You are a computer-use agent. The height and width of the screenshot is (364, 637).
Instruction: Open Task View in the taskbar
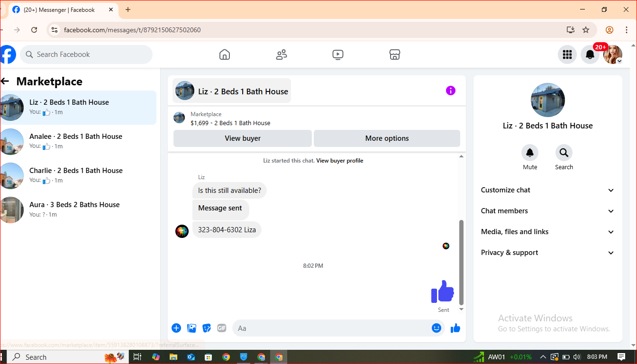tap(137, 357)
